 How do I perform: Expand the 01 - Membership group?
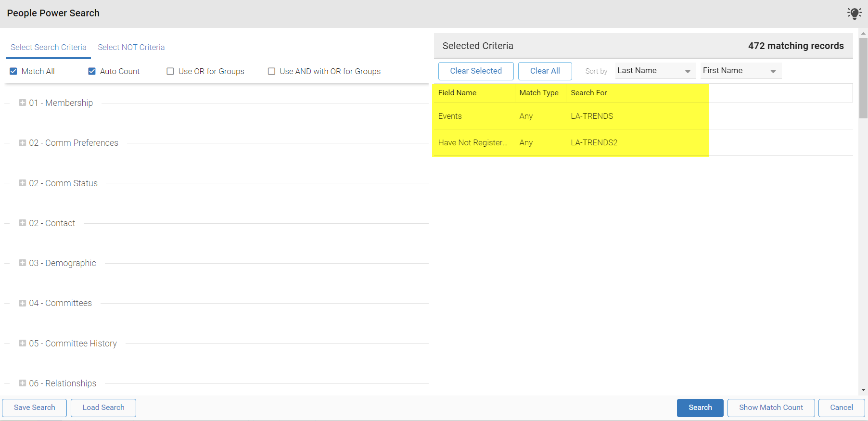pos(22,102)
